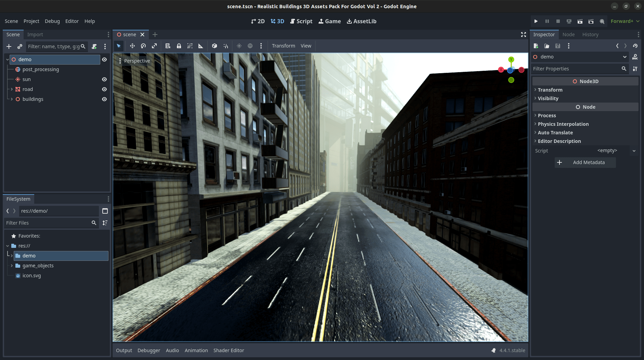The width and height of the screenshot is (644, 360).
Task: Instantiate a child scene in the Scene dock
Action: tap(20, 46)
